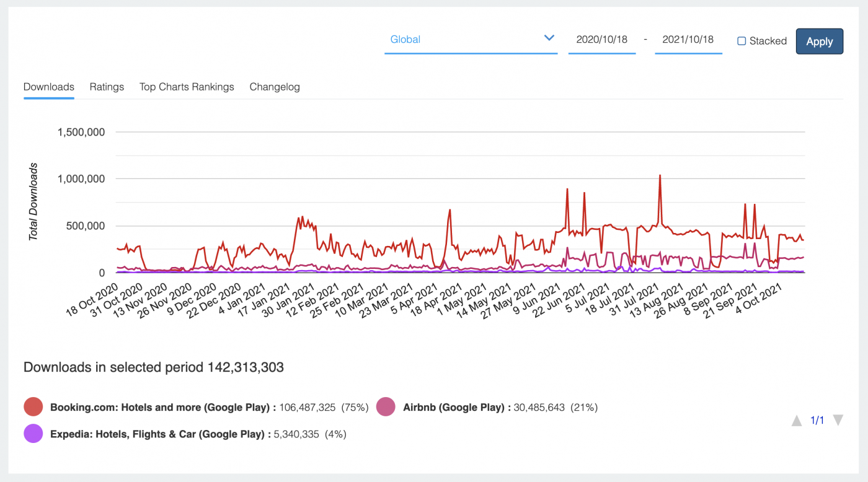Screen dimensions: 868x482
Task: Click the legend previous page up arrow
Action: [x=797, y=421]
